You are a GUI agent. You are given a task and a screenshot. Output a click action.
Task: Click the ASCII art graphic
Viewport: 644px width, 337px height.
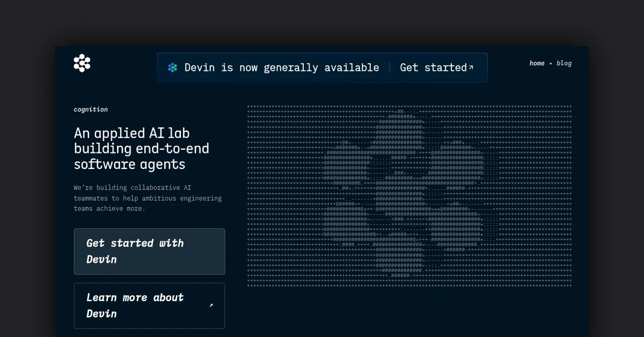(x=409, y=196)
